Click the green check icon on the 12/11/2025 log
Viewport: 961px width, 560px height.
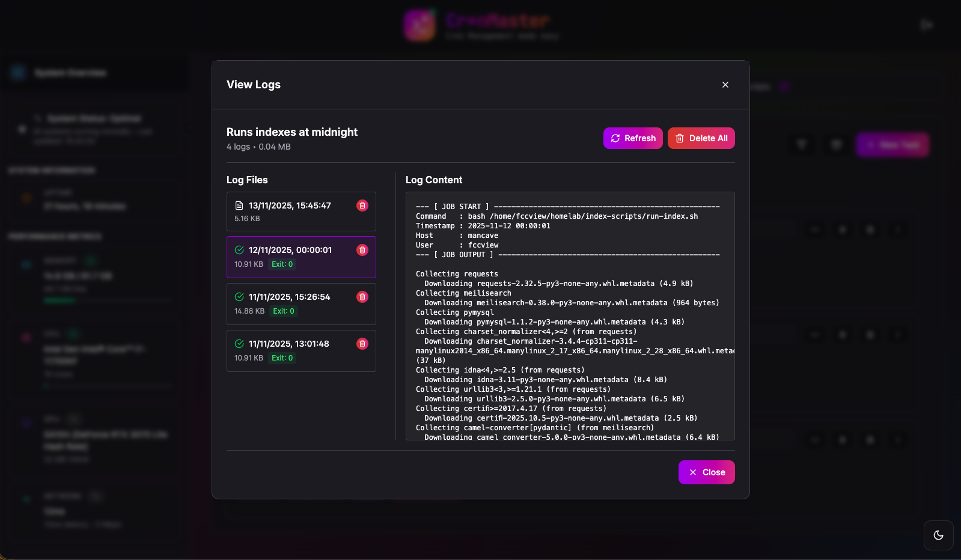[239, 250]
